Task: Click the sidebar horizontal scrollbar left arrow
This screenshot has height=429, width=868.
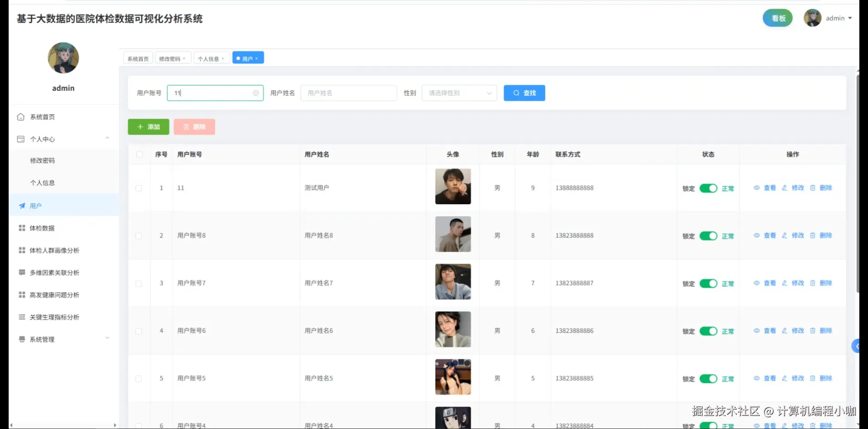Action: point(11,425)
